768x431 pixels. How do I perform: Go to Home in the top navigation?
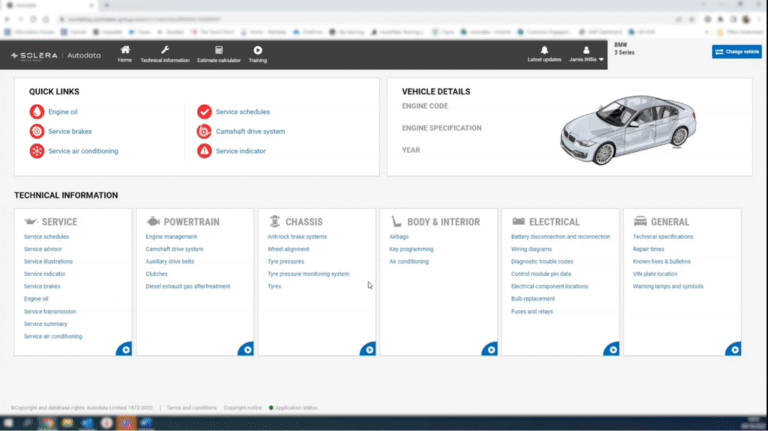point(125,53)
